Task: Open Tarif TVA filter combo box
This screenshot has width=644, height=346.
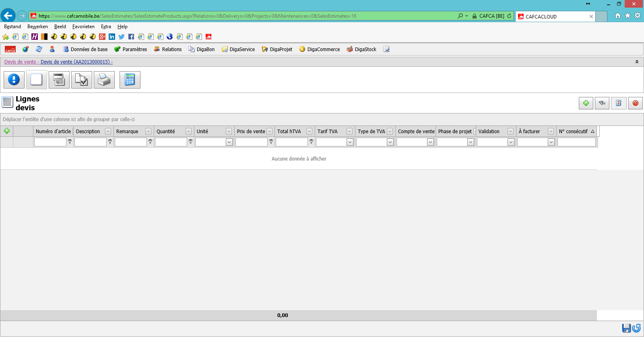Action: [x=335, y=142]
